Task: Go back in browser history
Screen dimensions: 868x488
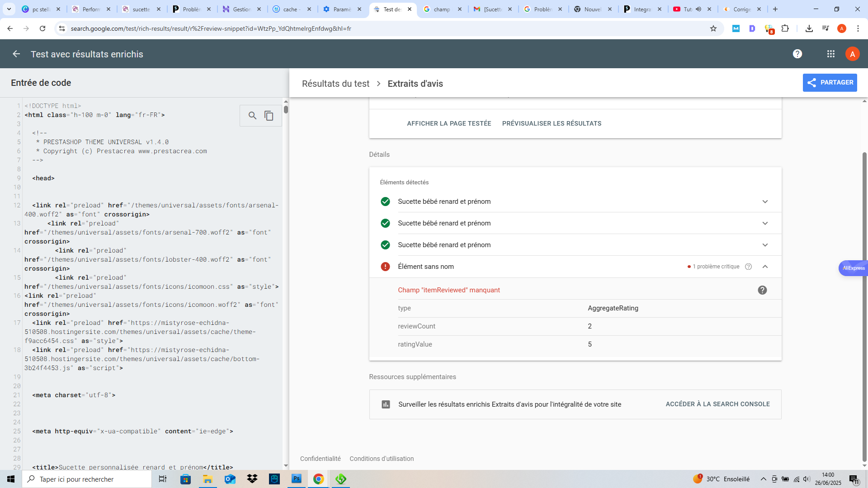Action: [x=10, y=28]
